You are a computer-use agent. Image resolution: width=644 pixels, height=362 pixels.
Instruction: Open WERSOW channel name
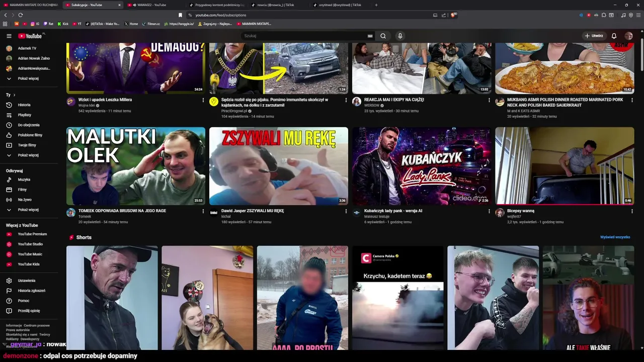tap(372, 106)
